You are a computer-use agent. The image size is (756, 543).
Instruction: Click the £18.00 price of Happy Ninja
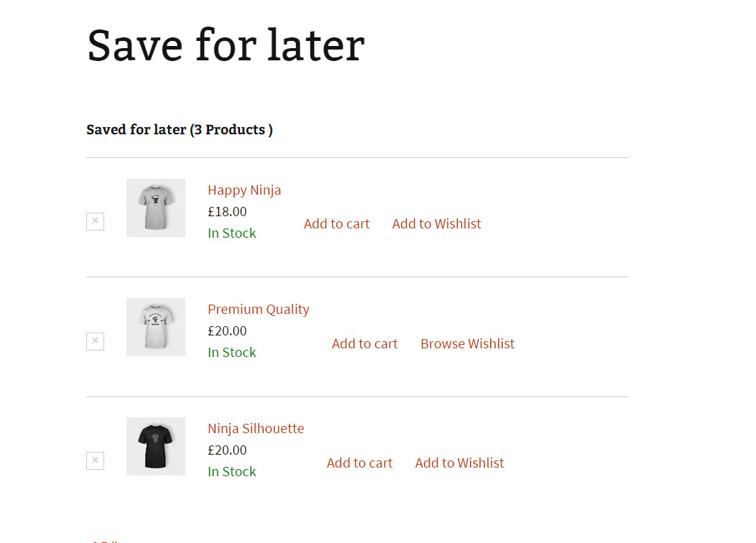(x=227, y=212)
